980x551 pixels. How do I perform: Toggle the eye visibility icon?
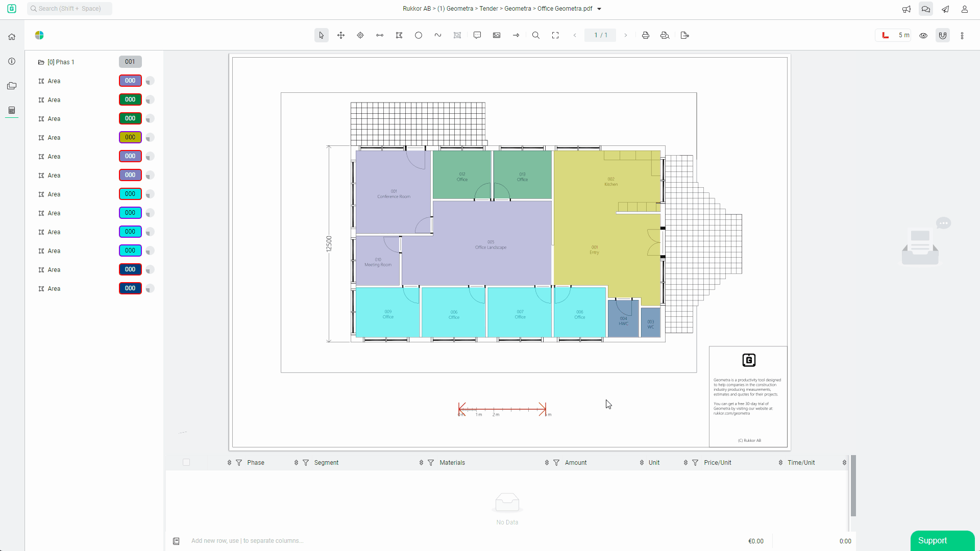click(923, 35)
